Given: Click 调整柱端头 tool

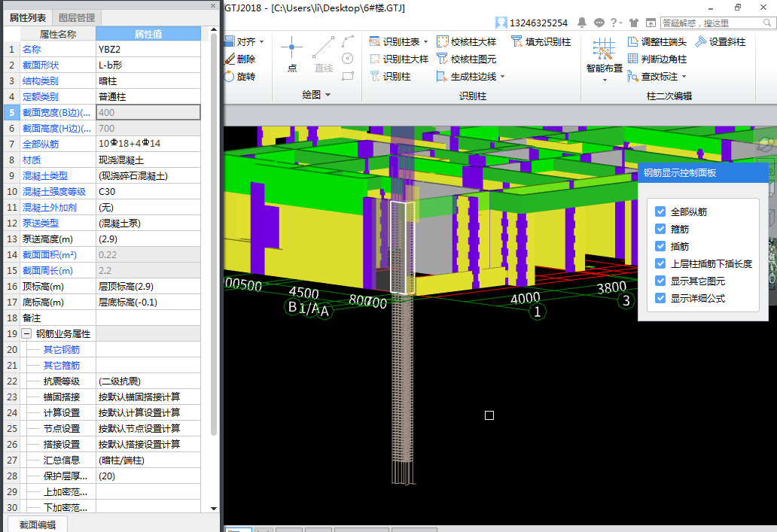Looking at the screenshot, I should (x=657, y=41).
